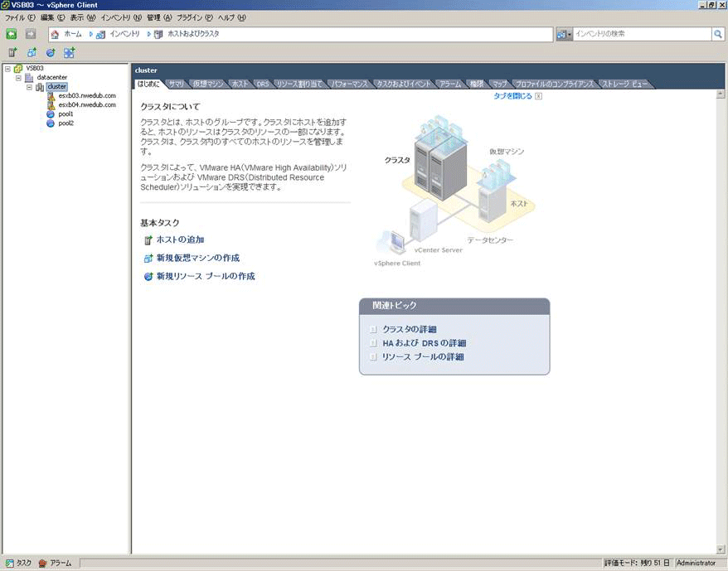Viewport: 728px width, 571px height.
Task: Click the forward navigation arrow icon
Action: tap(30, 34)
